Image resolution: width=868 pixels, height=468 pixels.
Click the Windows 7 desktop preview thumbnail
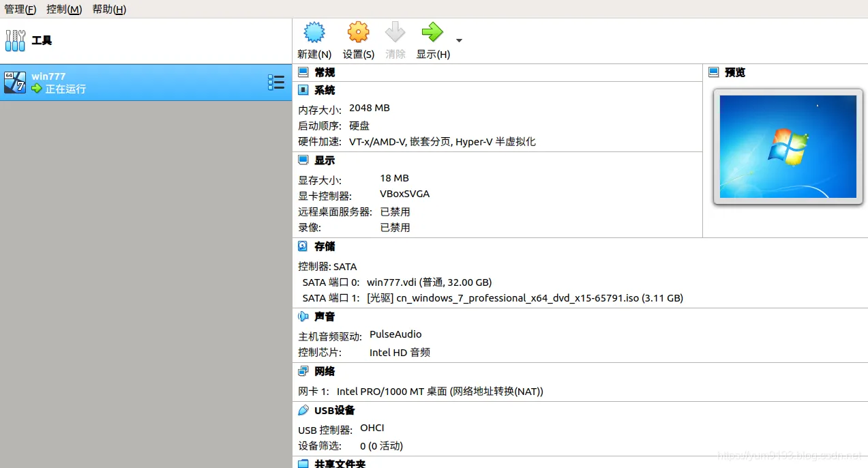[x=788, y=147]
